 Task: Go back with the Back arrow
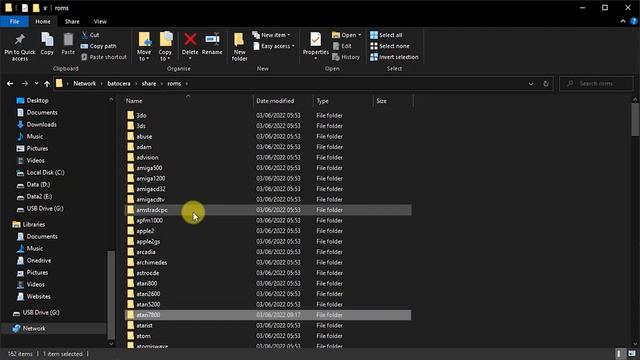pyautogui.click(x=10, y=84)
